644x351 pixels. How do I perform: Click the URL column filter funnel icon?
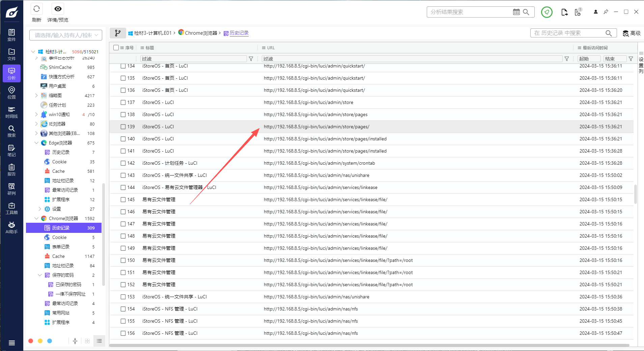click(x=567, y=59)
